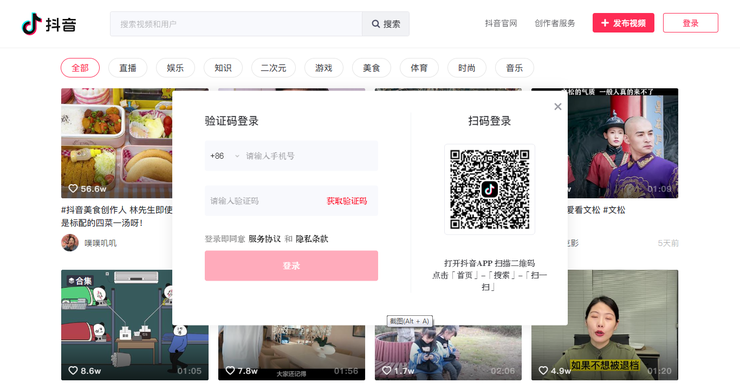This screenshot has width=740, height=383.
Task: Close the login dialog with X
Action: [x=558, y=107]
